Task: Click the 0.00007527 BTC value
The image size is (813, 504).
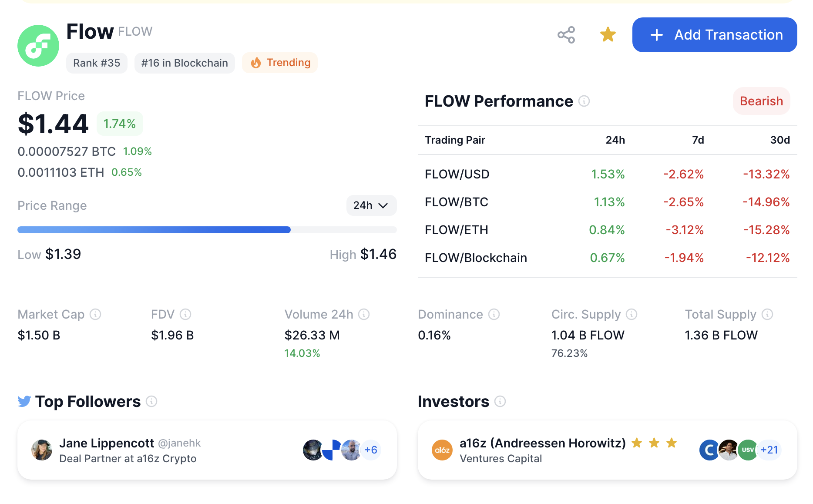Action: click(x=67, y=151)
